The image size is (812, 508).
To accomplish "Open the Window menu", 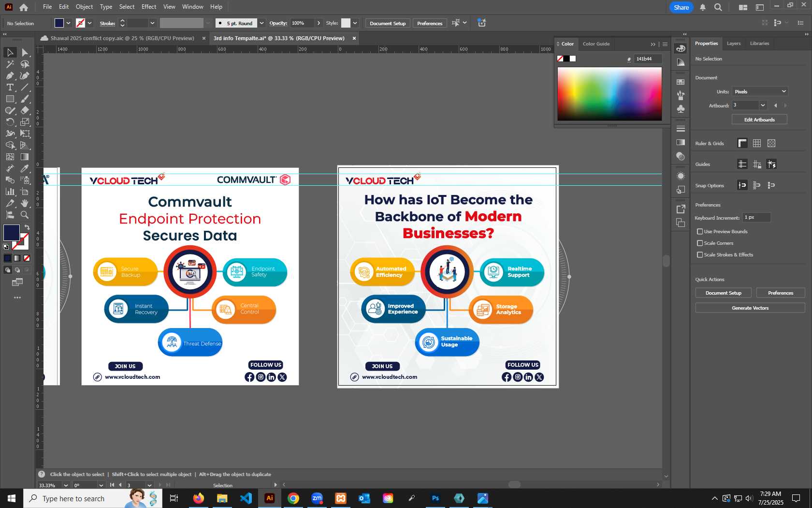I will [x=192, y=7].
